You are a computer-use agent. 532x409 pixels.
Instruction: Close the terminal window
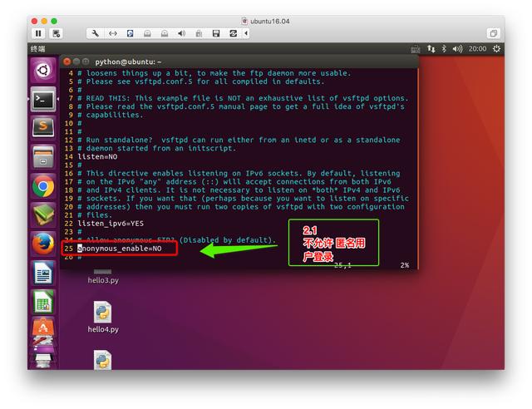pos(66,62)
